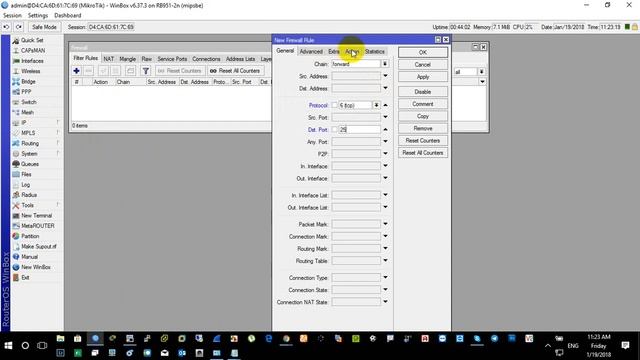The width and height of the screenshot is (640, 360).
Task: Click Make Supout.rif
Action: (39, 247)
